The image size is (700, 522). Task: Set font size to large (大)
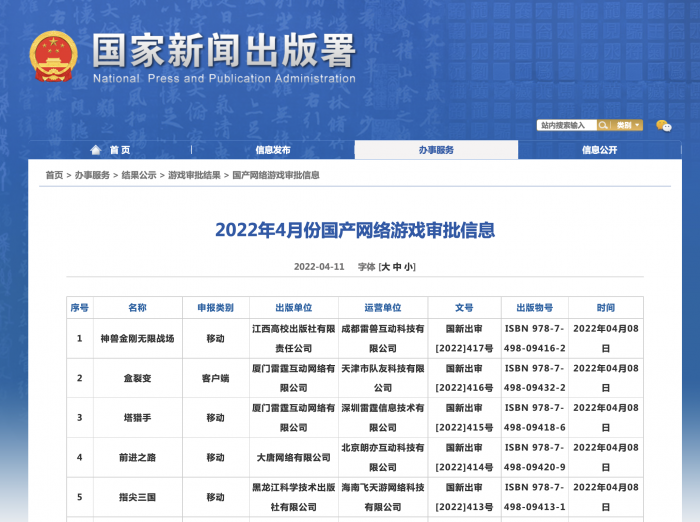pos(385,267)
